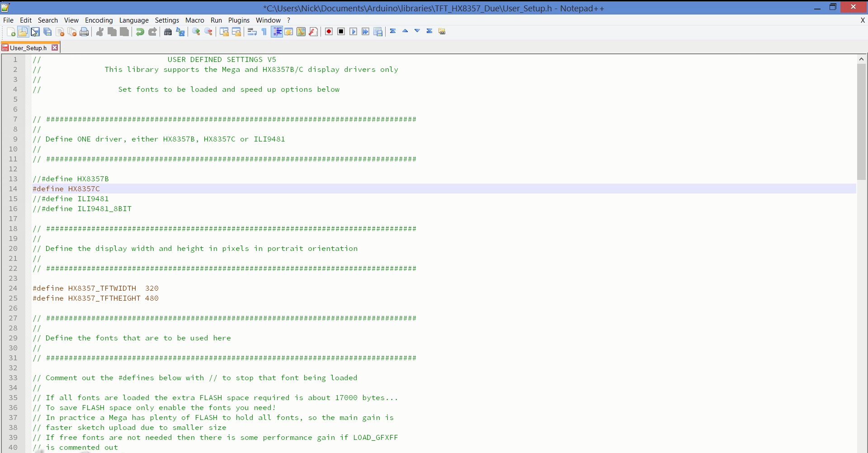Open Find with the binoculars icon
Viewport: 868px width, 453px height.
(x=168, y=32)
